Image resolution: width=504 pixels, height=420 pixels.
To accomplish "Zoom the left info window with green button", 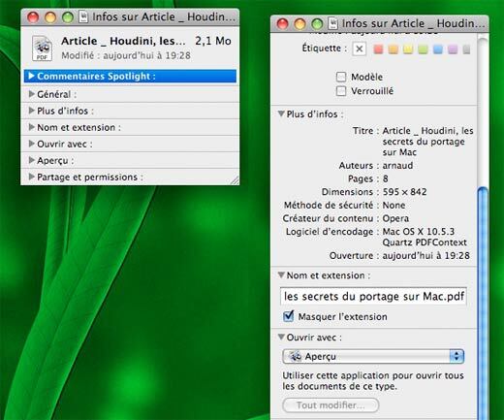I will [68, 17].
